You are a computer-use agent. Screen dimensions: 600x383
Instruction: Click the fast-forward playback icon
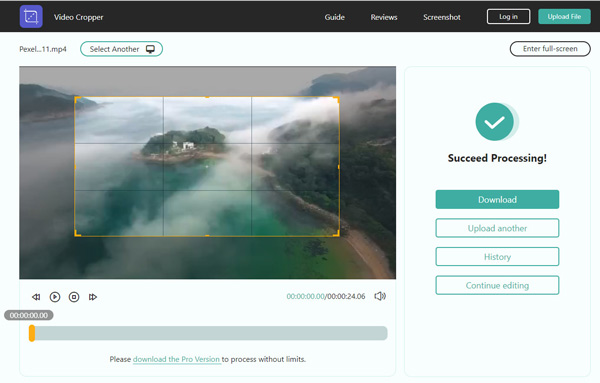tap(93, 297)
